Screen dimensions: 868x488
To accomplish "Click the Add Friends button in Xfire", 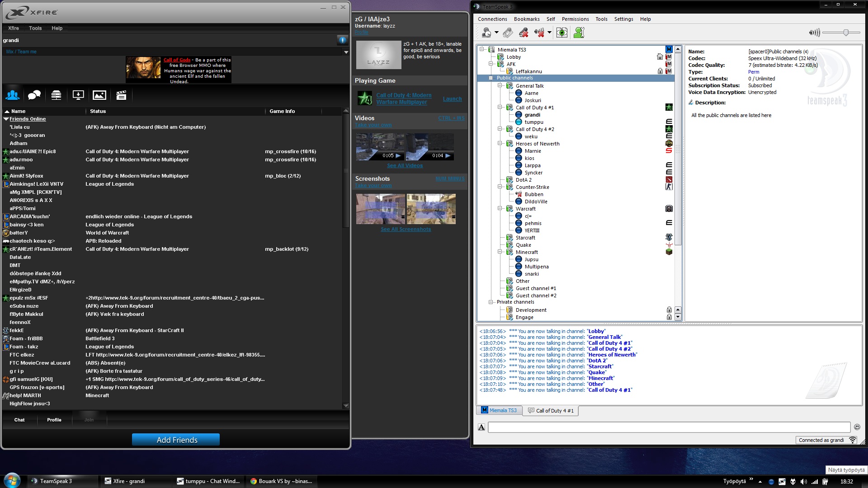I will tap(176, 440).
